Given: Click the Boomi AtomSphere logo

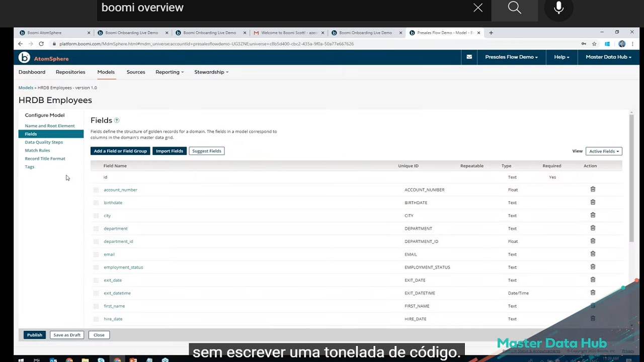Looking at the screenshot, I should (x=44, y=58).
